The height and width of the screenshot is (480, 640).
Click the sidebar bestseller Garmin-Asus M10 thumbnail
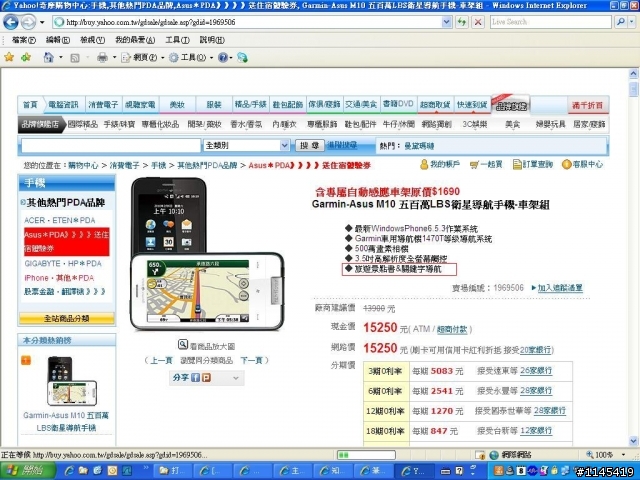click(72, 381)
